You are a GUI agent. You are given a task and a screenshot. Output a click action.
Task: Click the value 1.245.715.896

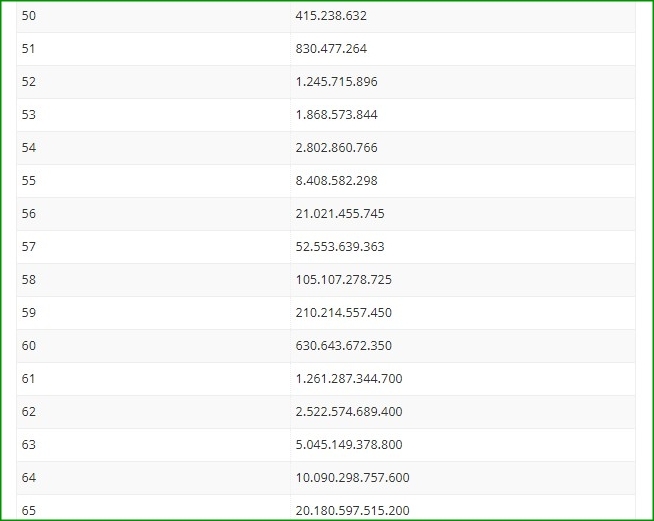[336, 82]
